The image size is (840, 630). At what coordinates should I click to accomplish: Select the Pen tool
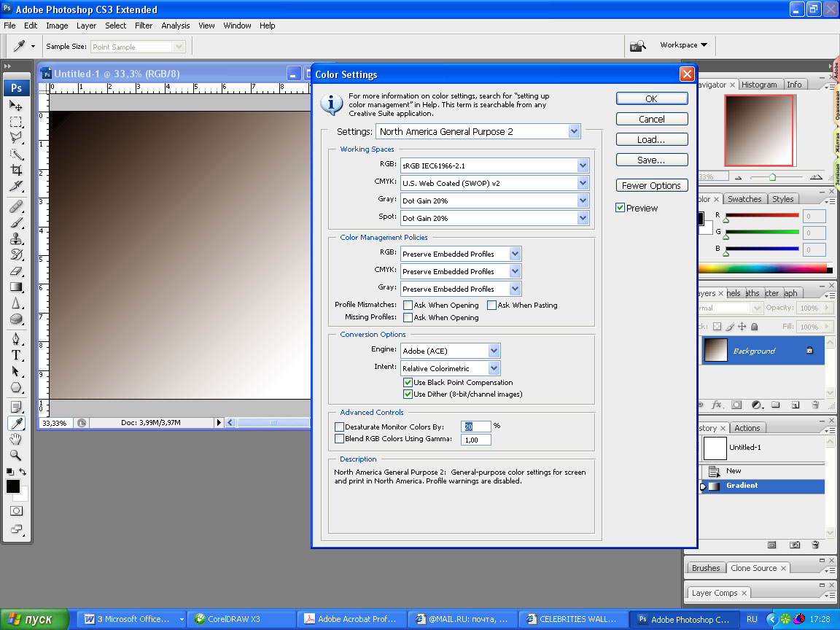[16, 338]
